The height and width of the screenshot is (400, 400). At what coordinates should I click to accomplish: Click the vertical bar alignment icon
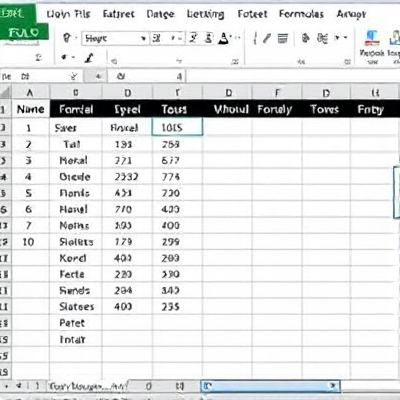pos(255,38)
